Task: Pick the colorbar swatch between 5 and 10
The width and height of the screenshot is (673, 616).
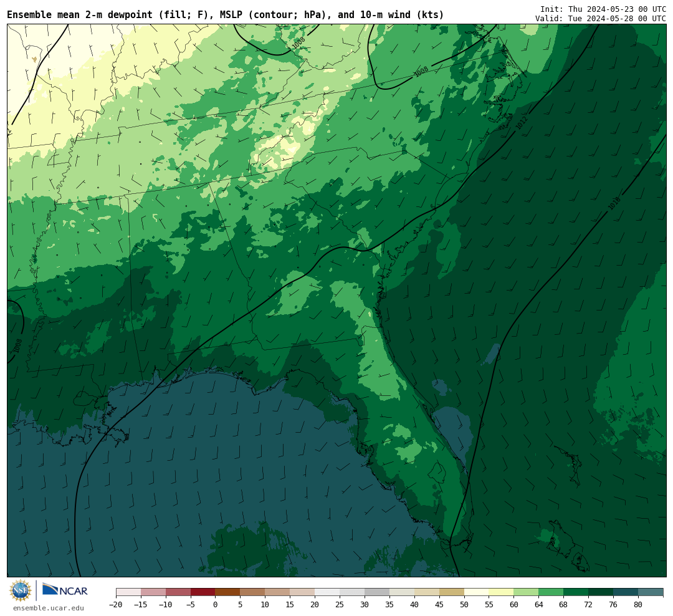Action: (x=252, y=592)
